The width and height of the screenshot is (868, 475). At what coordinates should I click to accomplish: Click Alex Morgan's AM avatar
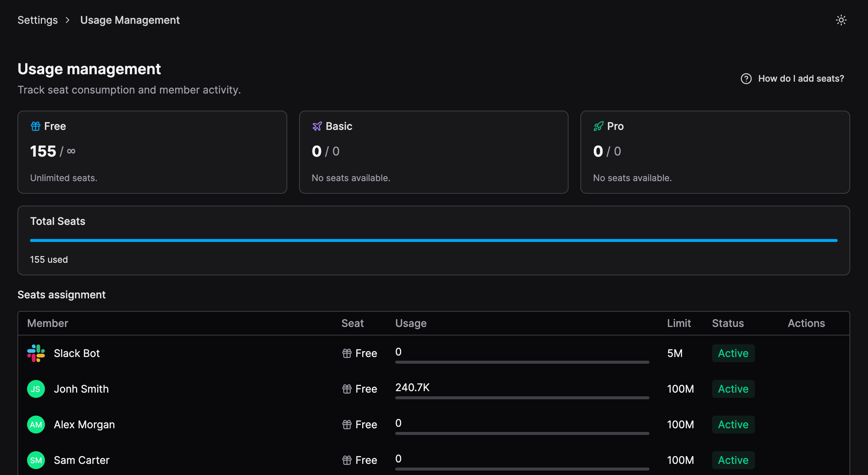tap(36, 424)
